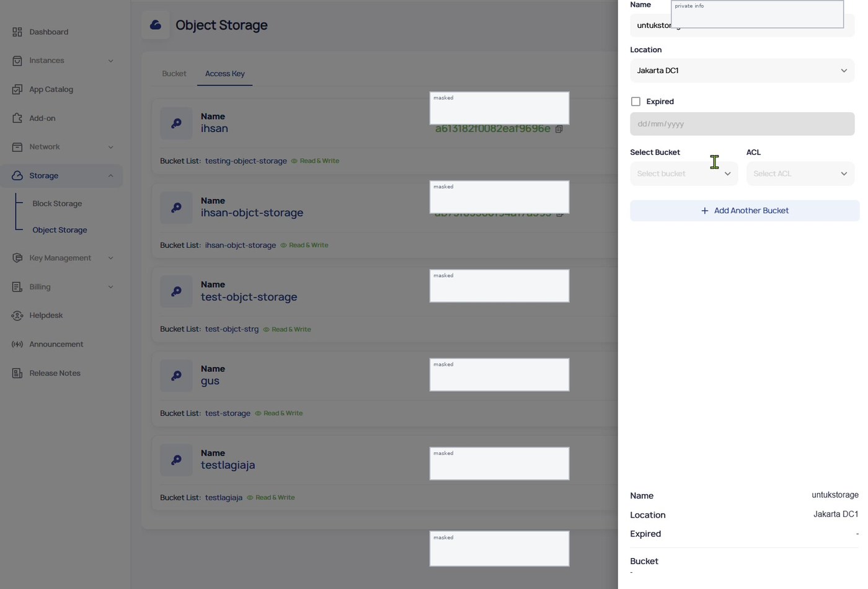The image size is (868, 589).
Task: Click the access key name test-objct-storage
Action: coord(249,297)
